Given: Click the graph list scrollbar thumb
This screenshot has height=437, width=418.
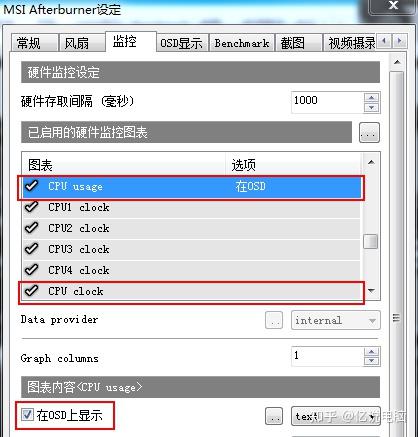Looking at the screenshot, I should [370, 241].
